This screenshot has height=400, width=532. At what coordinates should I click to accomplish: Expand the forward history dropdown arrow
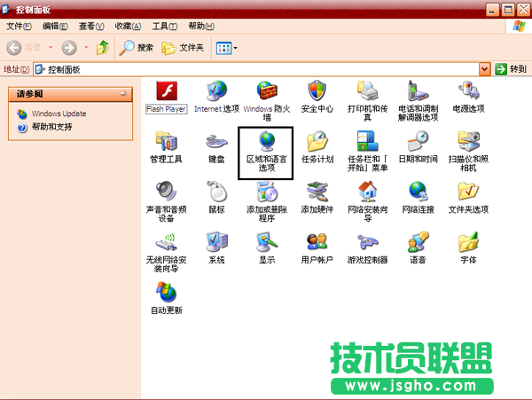point(86,48)
